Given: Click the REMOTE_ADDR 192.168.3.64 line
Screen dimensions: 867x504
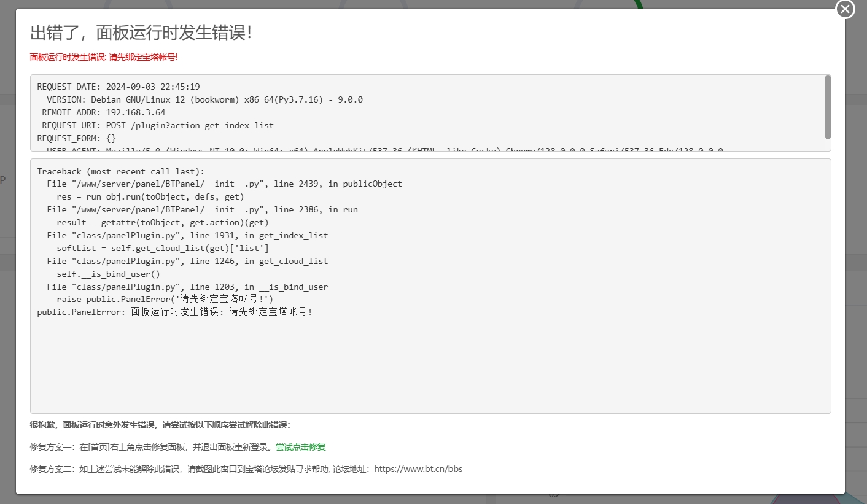Looking at the screenshot, I should click(104, 112).
